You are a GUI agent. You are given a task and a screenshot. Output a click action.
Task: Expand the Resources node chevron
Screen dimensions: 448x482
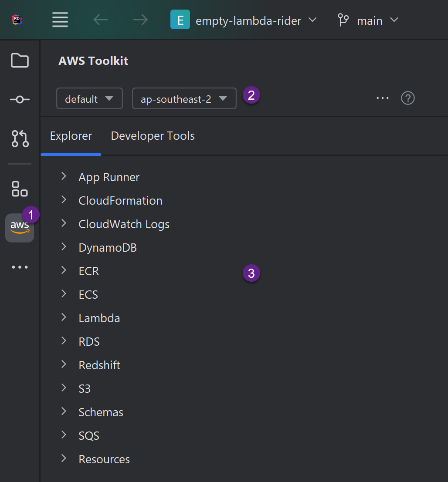[x=64, y=458]
